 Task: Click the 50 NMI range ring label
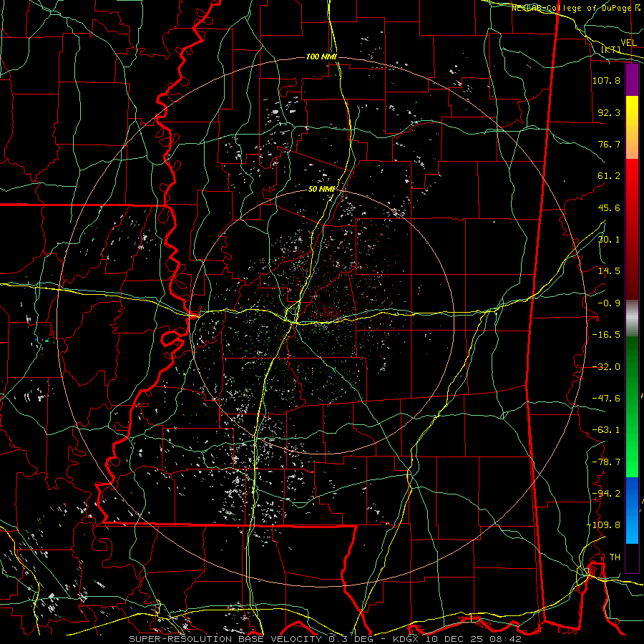[321, 190]
